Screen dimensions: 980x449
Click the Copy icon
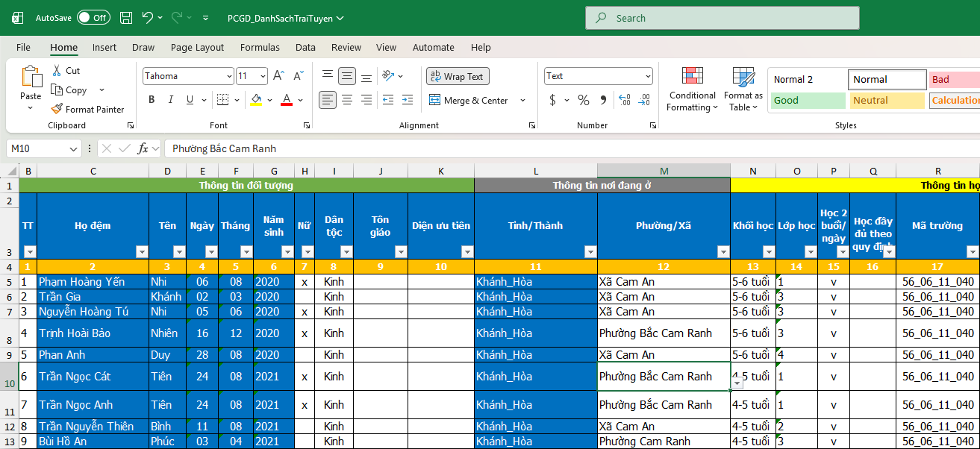click(57, 90)
